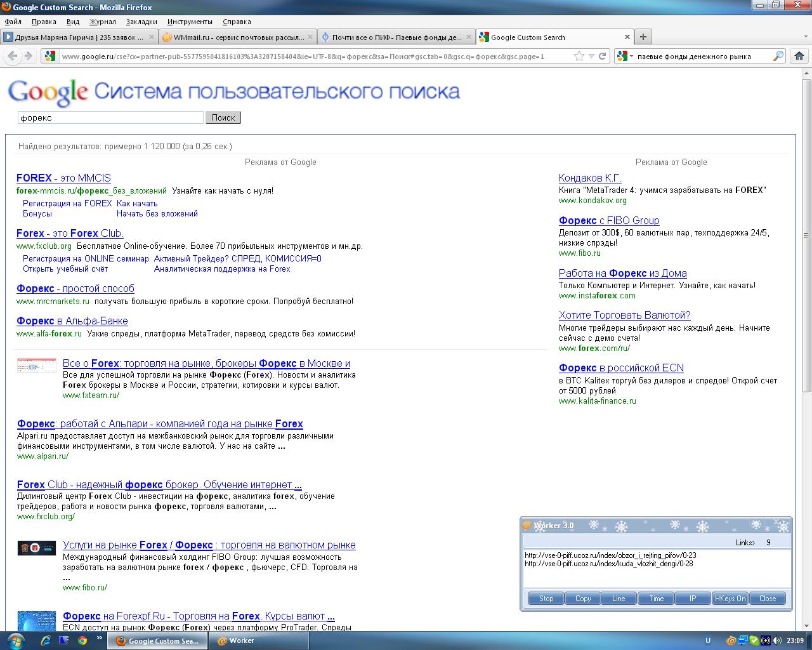
Task: Open Форекс - простой способ ad
Action: [x=75, y=288]
